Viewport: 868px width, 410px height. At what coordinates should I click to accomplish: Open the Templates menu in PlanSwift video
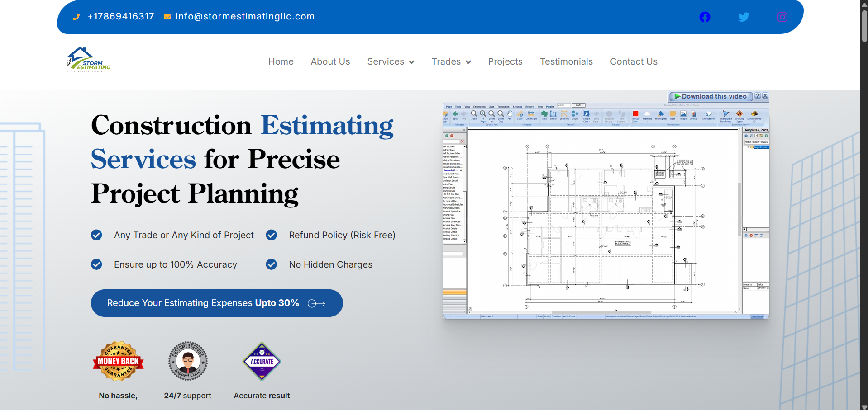click(503, 107)
